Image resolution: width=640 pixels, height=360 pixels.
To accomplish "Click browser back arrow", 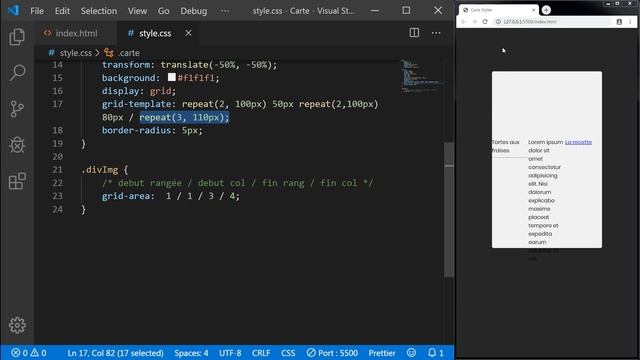I will (463, 22).
